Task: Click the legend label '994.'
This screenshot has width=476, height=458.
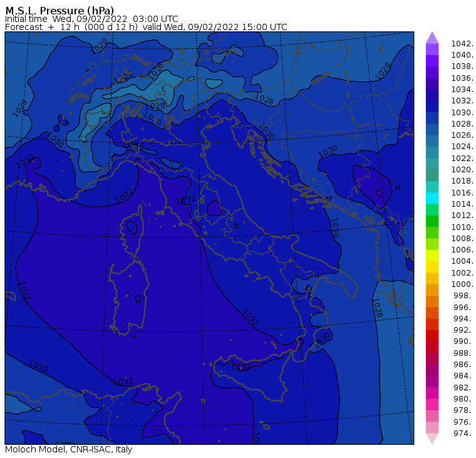Action: pyautogui.click(x=463, y=319)
